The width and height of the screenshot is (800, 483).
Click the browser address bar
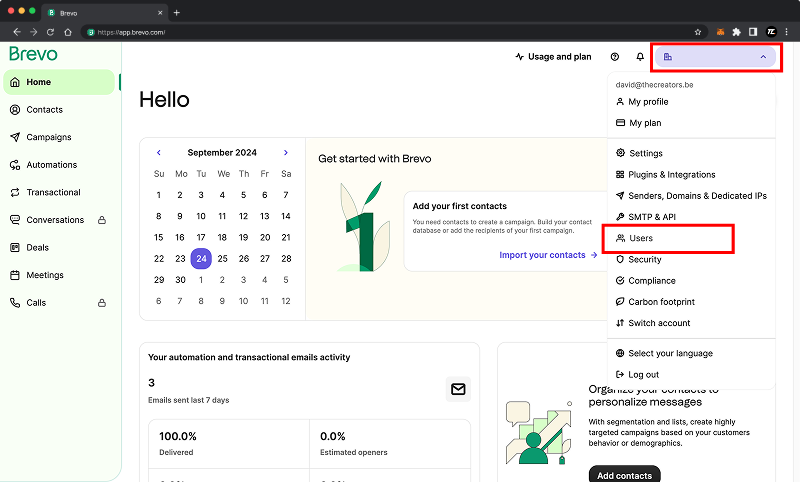[x=393, y=32]
